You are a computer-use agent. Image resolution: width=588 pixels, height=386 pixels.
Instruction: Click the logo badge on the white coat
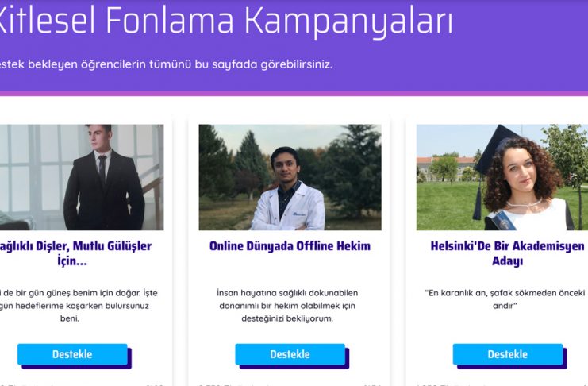point(300,214)
